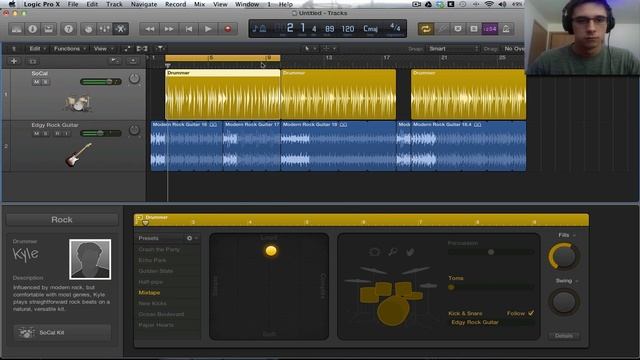The height and width of the screenshot is (360, 640).
Task: Mute the Edgy Rock Guitar track
Action: (36, 133)
